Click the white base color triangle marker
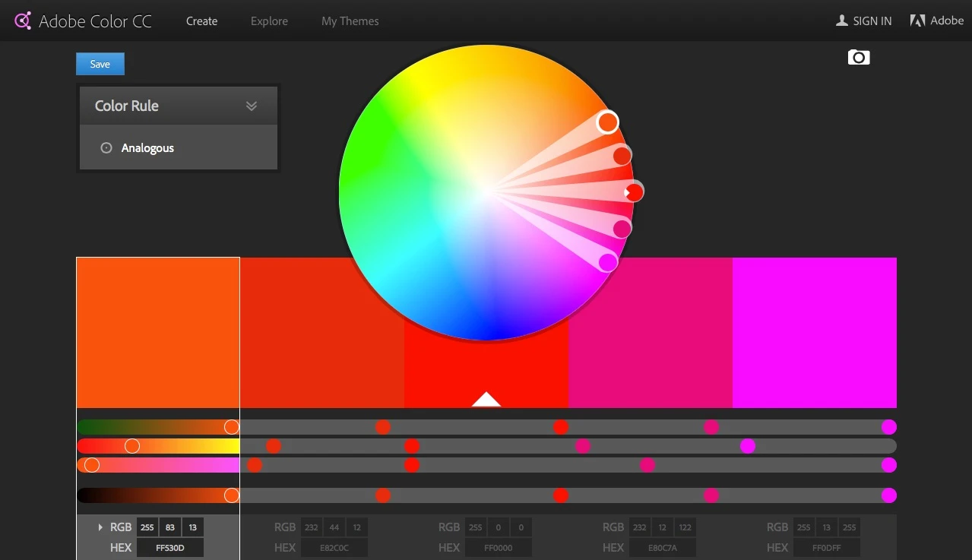The image size is (972, 560). 486,400
